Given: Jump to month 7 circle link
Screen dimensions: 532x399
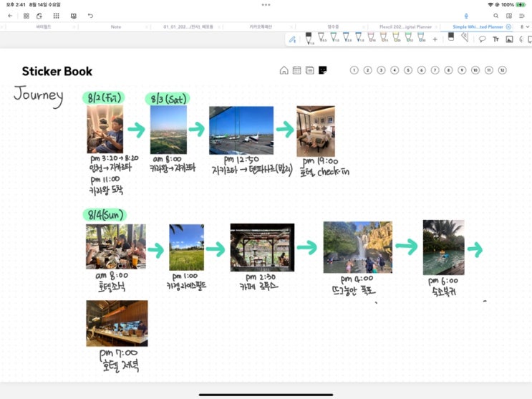Looking at the screenshot, I should [x=435, y=70].
